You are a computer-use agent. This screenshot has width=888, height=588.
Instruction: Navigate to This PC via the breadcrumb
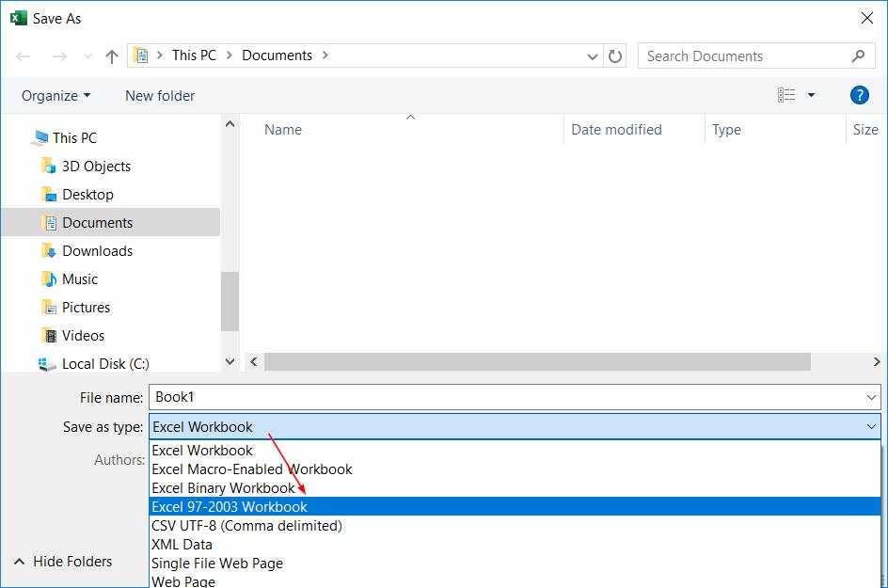coord(194,56)
